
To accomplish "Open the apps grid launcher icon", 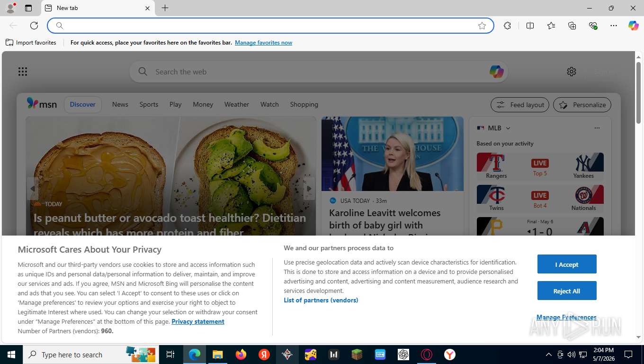I will [x=23, y=72].
